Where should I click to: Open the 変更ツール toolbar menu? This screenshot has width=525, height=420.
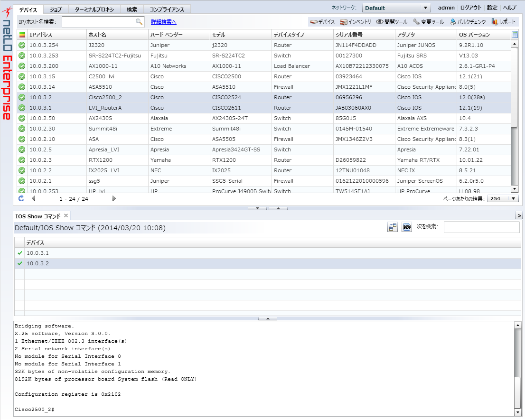click(x=428, y=22)
